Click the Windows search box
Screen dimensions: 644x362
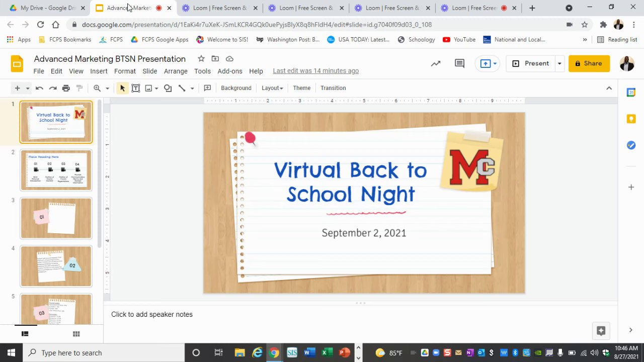coord(104,352)
